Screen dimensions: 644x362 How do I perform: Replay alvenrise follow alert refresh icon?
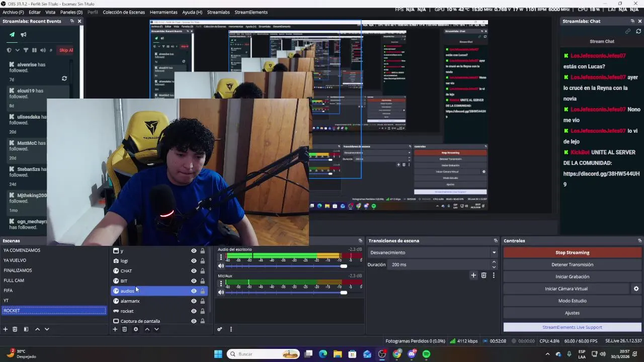tap(64, 78)
